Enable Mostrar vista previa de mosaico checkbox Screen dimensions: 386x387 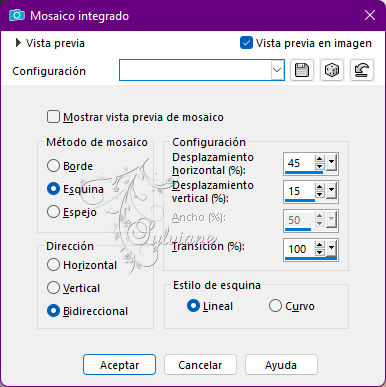[x=53, y=117]
